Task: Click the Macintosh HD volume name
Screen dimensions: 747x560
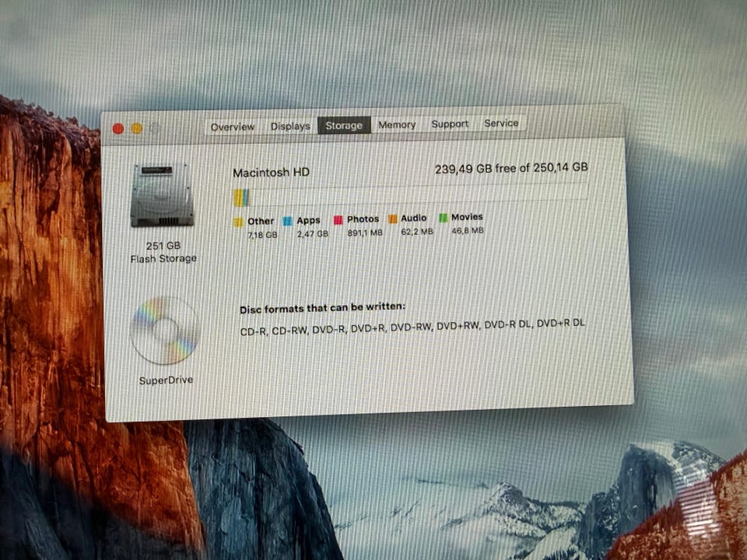Action: [x=271, y=173]
